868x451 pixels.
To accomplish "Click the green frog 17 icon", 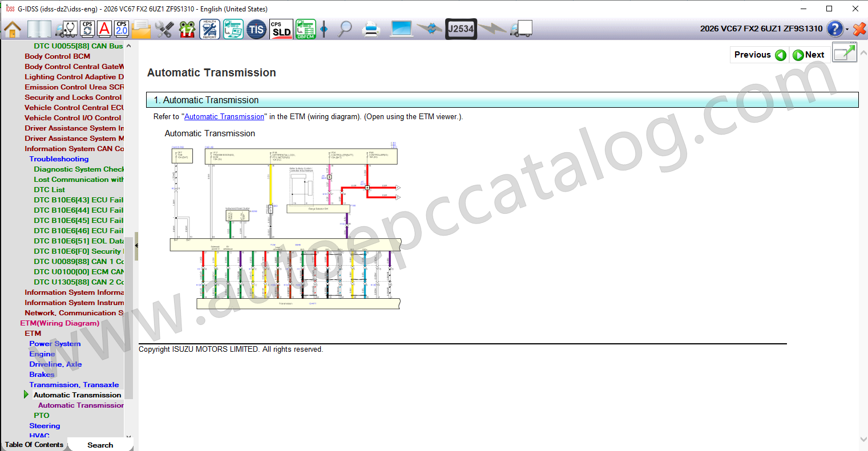I will [187, 29].
